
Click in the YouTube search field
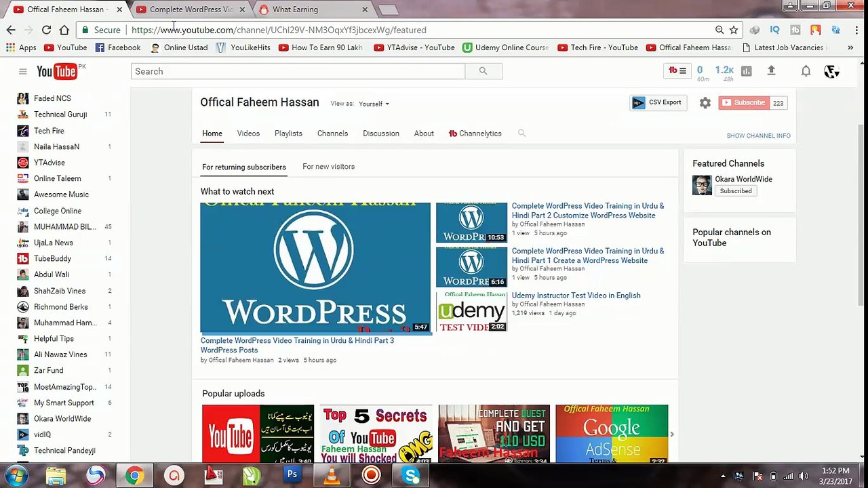[298, 71]
